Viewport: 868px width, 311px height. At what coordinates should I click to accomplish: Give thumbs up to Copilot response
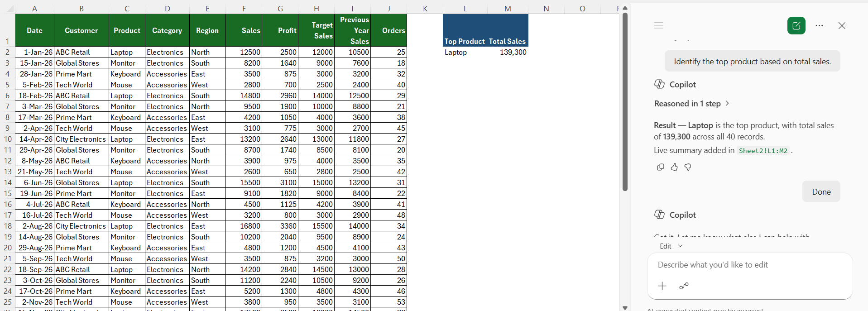click(674, 167)
